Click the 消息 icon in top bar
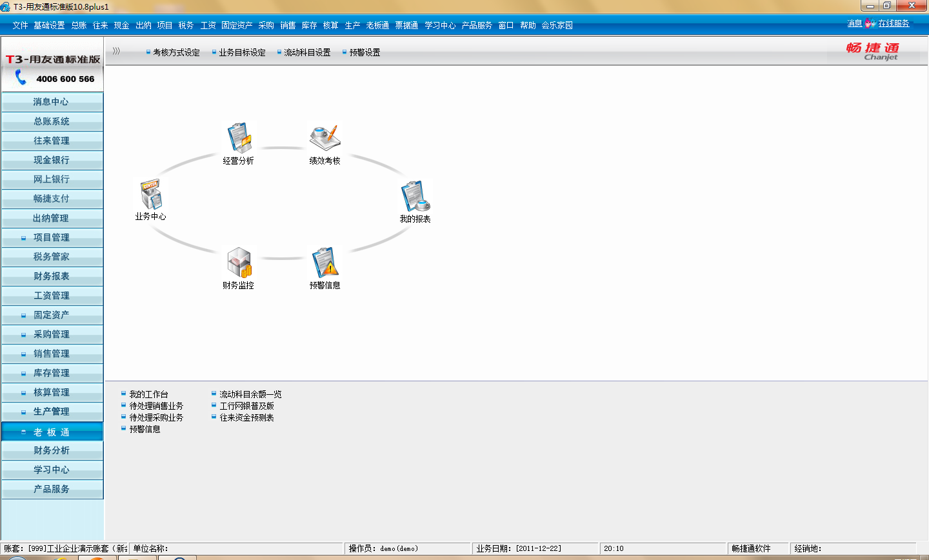 pyautogui.click(x=870, y=24)
